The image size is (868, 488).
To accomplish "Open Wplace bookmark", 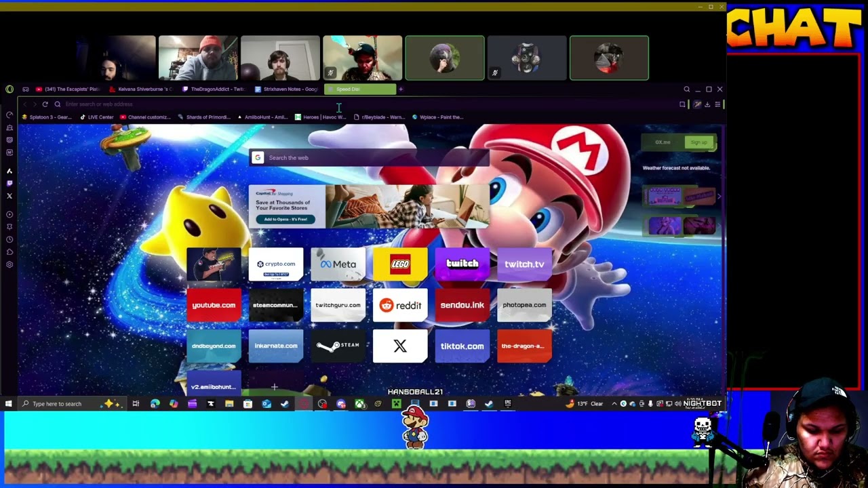I will click(x=437, y=117).
